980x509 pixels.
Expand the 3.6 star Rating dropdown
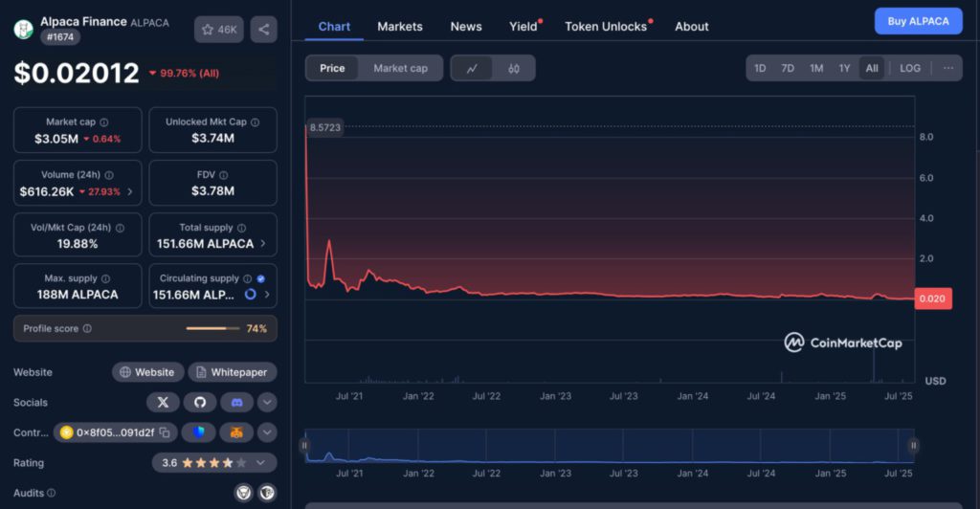pos(258,463)
